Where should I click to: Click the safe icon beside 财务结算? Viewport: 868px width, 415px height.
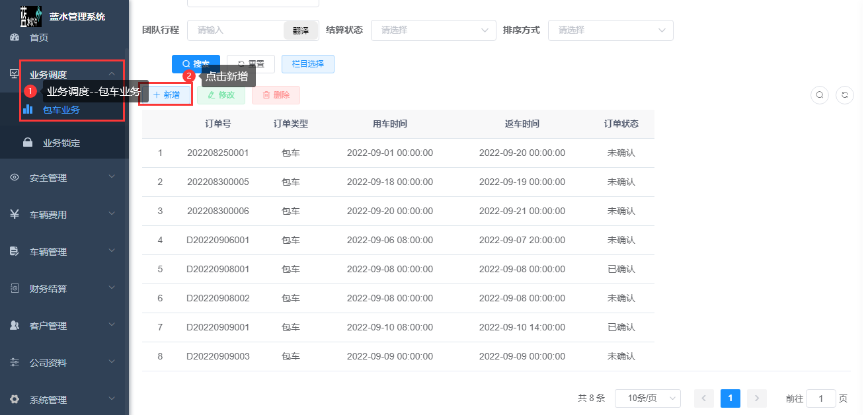click(15, 289)
